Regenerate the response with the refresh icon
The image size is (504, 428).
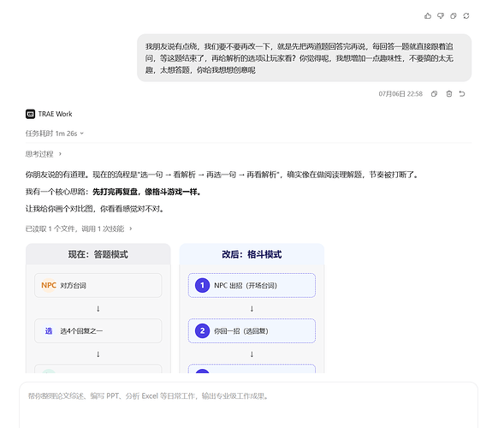click(x=466, y=15)
